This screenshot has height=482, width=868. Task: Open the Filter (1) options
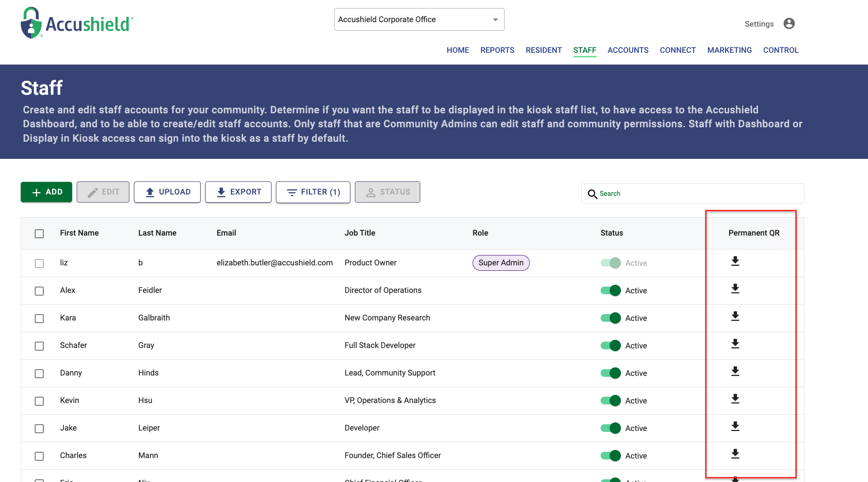coord(313,192)
